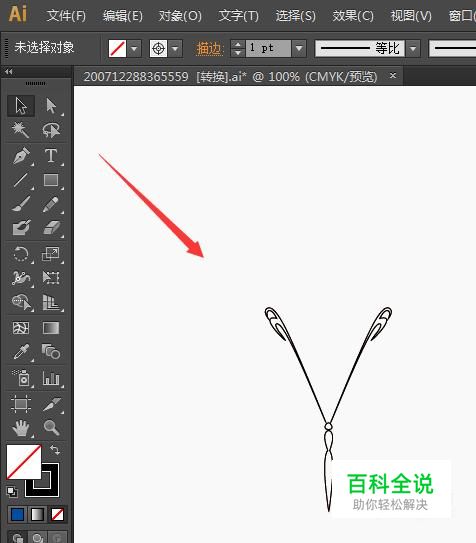Apply solid Color mode button
This screenshot has height=543, width=476.
click(17, 514)
